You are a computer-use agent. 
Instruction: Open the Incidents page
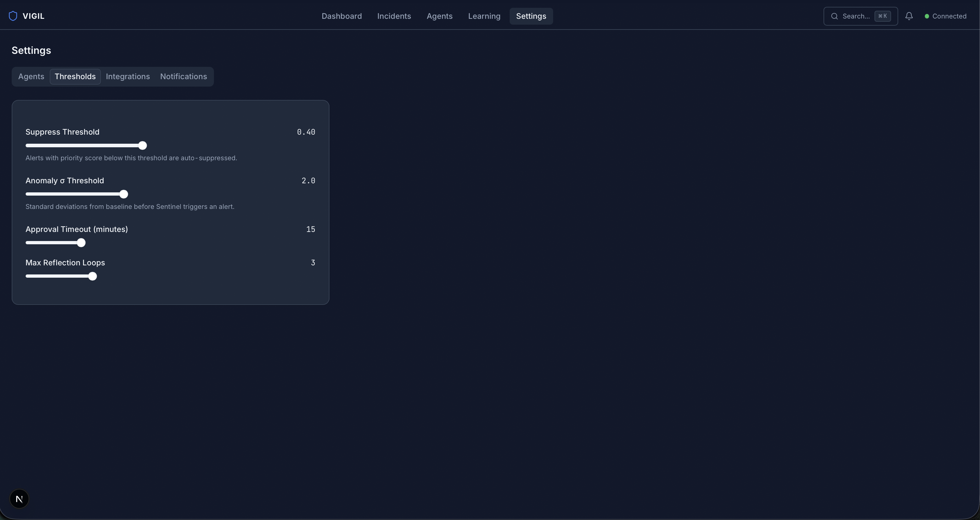[394, 16]
